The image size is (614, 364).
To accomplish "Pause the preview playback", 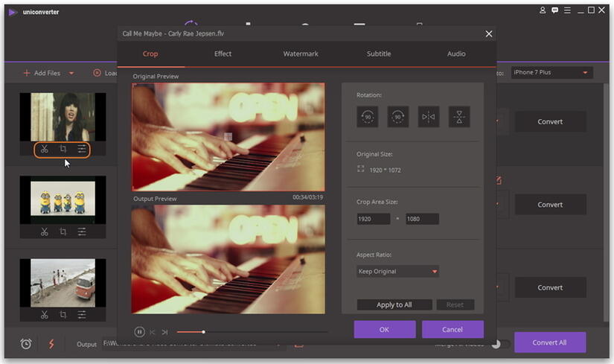I will (139, 332).
